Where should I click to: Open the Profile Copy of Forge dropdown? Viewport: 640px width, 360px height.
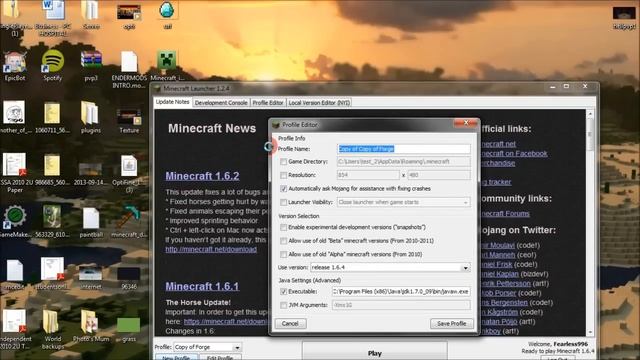tap(207, 347)
